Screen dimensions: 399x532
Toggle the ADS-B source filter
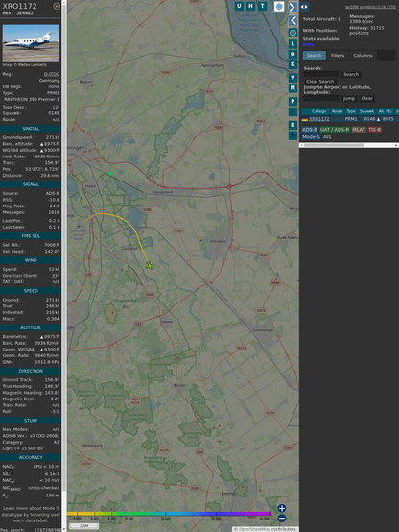pyautogui.click(x=310, y=130)
